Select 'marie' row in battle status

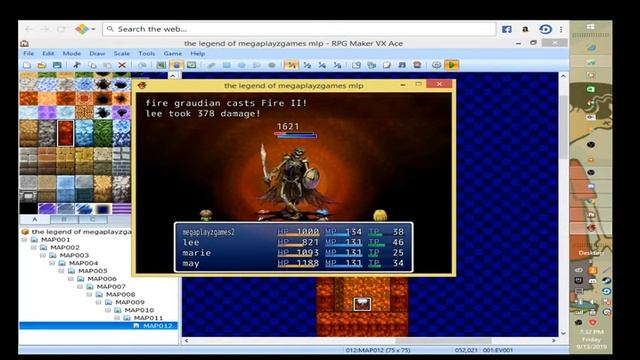(x=293, y=253)
